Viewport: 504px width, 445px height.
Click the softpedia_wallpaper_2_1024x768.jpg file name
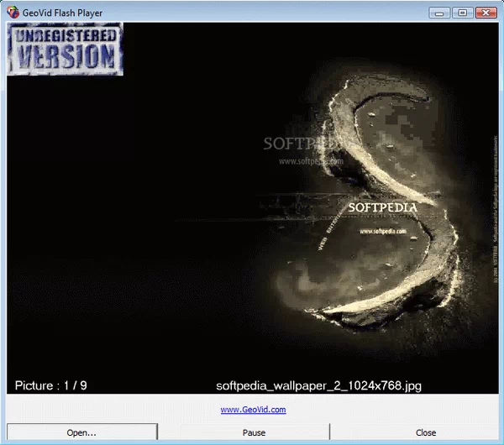(318, 385)
